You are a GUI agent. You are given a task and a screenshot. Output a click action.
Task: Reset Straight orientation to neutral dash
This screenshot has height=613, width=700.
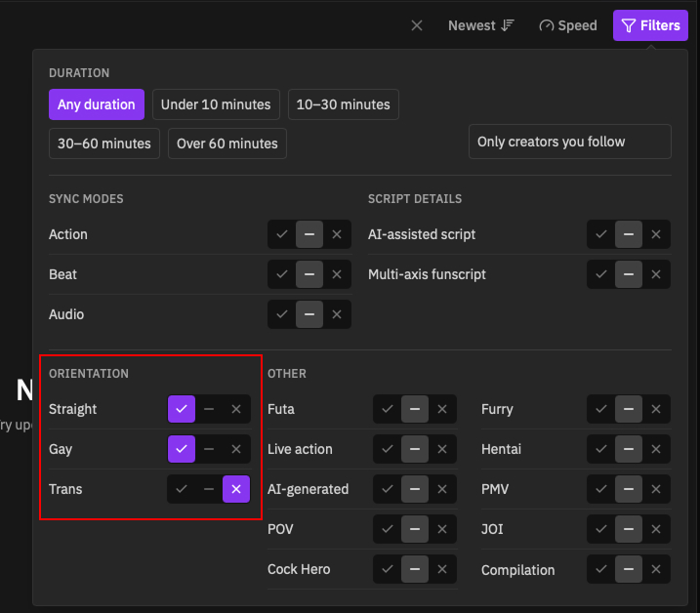tap(209, 409)
